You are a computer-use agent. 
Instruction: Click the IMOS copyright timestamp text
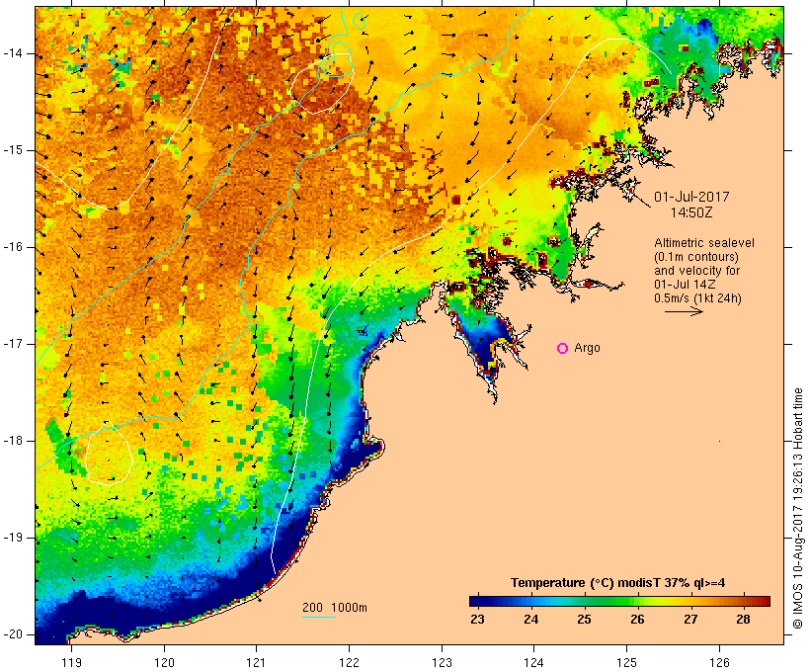[x=798, y=509]
